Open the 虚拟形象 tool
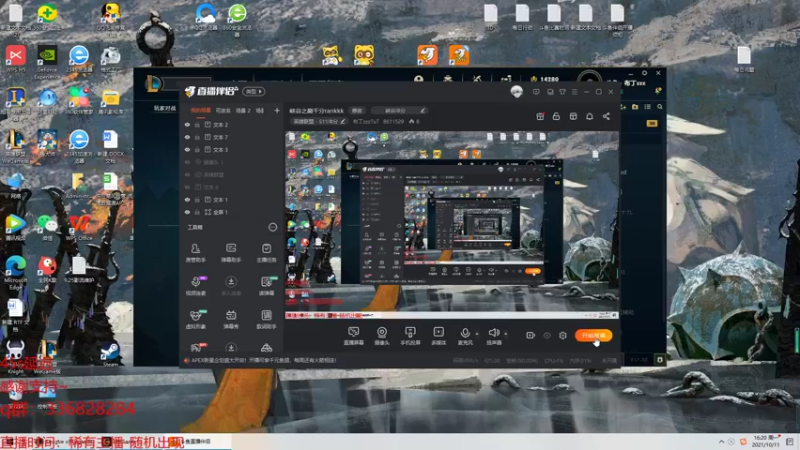This screenshot has width=800, height=450. pyautogui.click(x=195, y=319)
